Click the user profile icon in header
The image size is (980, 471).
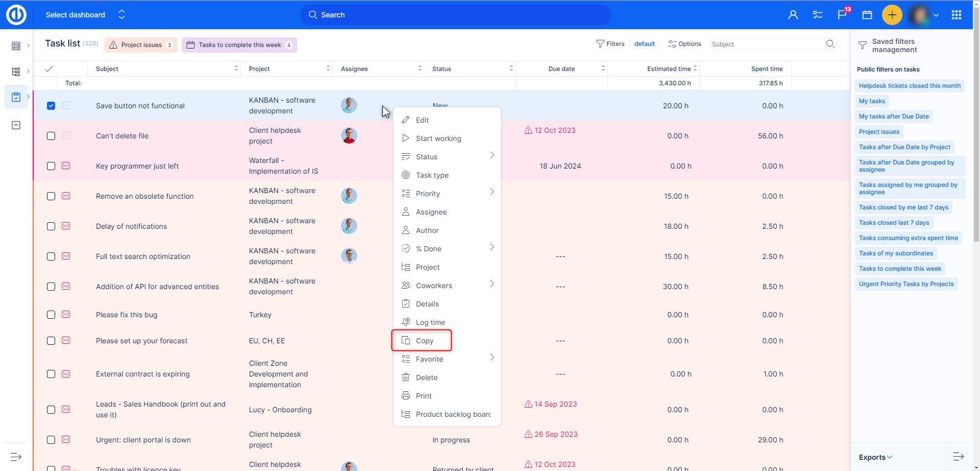793,15
